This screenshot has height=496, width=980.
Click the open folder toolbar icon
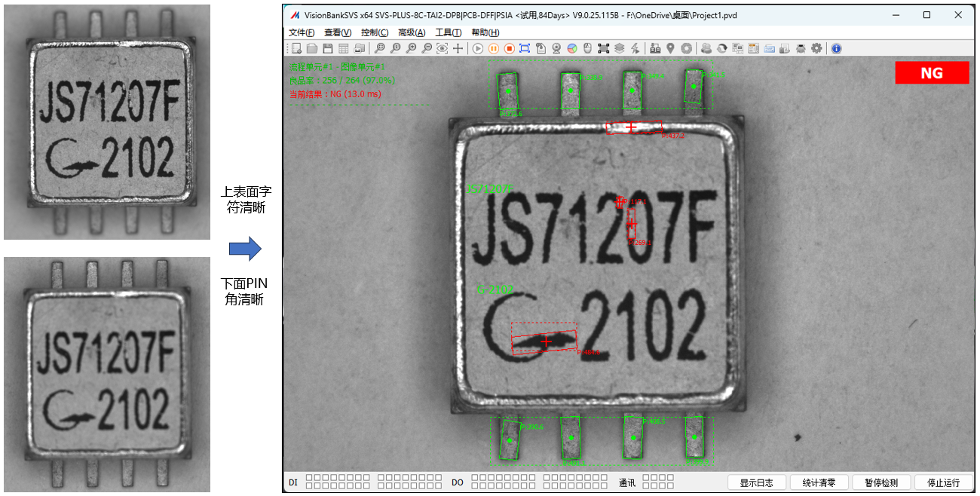click(312, 48)
